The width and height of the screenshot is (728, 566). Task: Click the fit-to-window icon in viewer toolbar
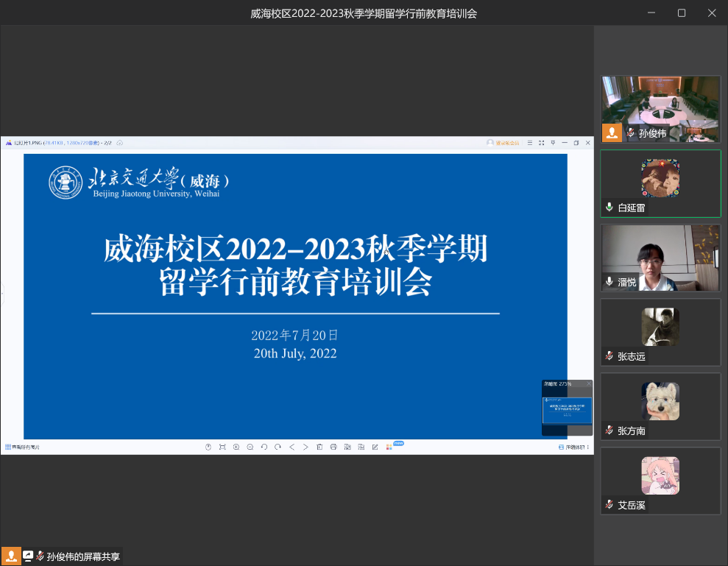222,447
